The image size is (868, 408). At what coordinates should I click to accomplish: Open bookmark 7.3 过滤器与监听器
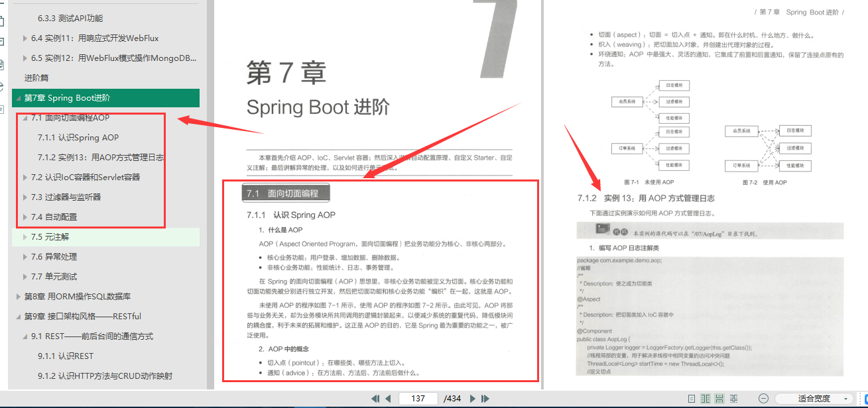pyautogui.click(x=66, y=197)
